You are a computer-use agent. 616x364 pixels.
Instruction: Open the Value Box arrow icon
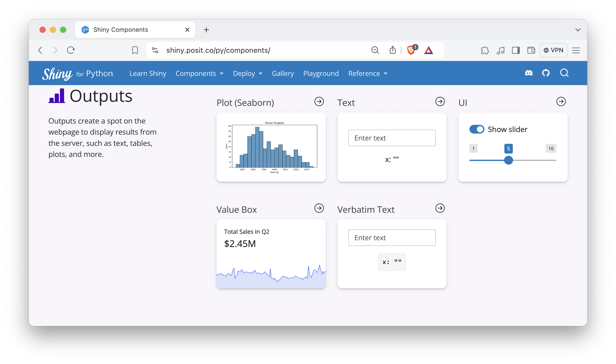click(319, 208)
